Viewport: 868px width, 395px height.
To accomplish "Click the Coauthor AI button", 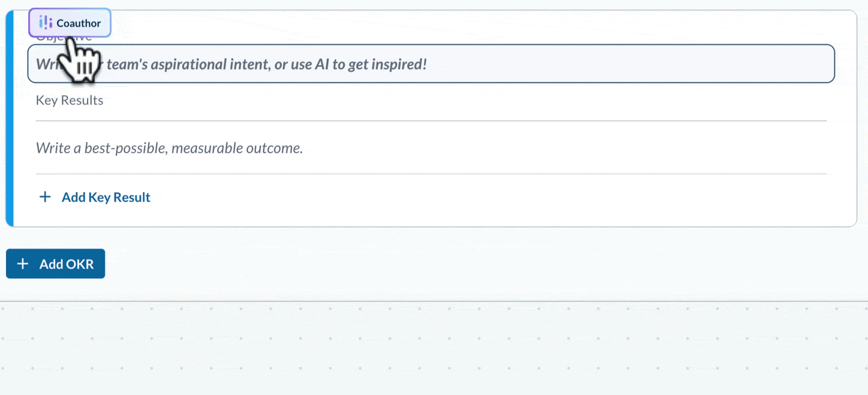I will (x=69, y=23).
